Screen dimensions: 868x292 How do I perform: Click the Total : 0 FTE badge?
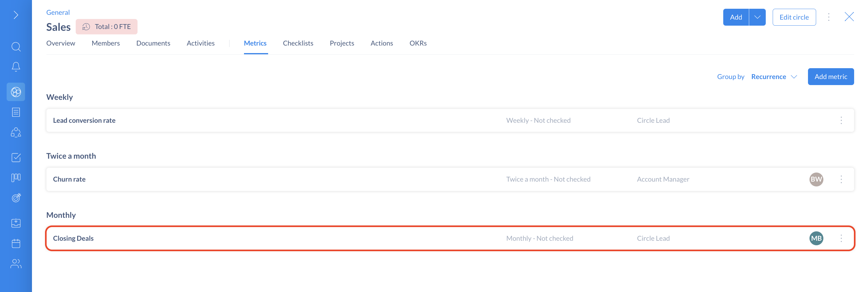coord(106,27)
